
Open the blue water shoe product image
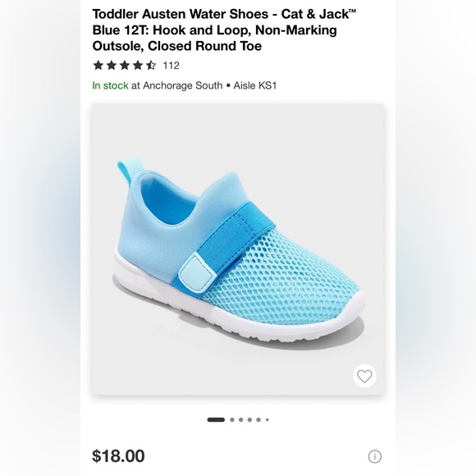[238, 249]
